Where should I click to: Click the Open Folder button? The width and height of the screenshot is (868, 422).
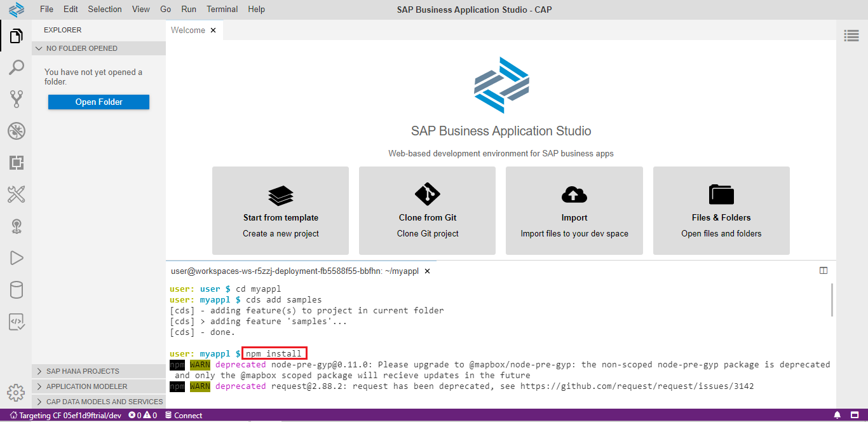tap(98, 102)
